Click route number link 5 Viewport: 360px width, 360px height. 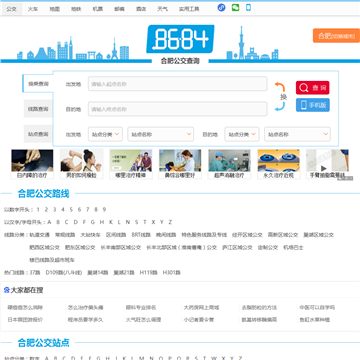coord(71,209)
